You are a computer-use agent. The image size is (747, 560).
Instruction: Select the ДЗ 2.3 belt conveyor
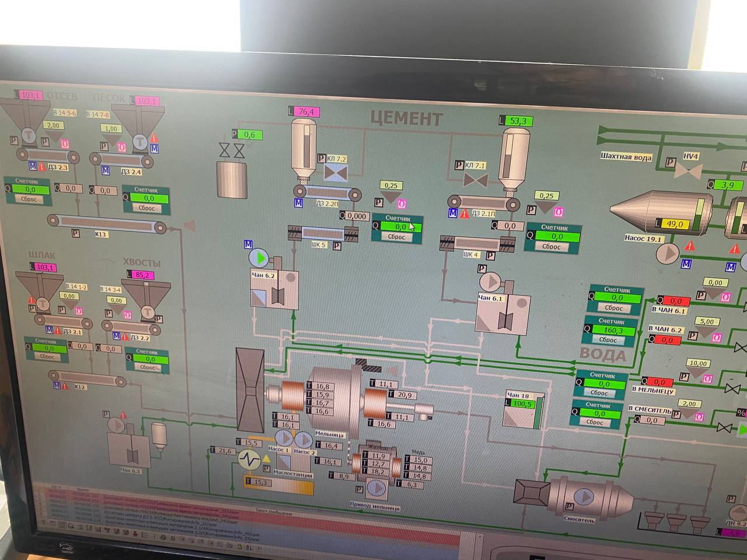click(47, 155)
